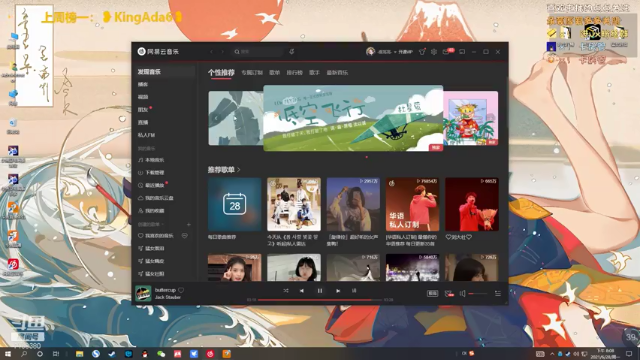
Task: Toggle the lyrics display button
Action: tap(354, 291)
